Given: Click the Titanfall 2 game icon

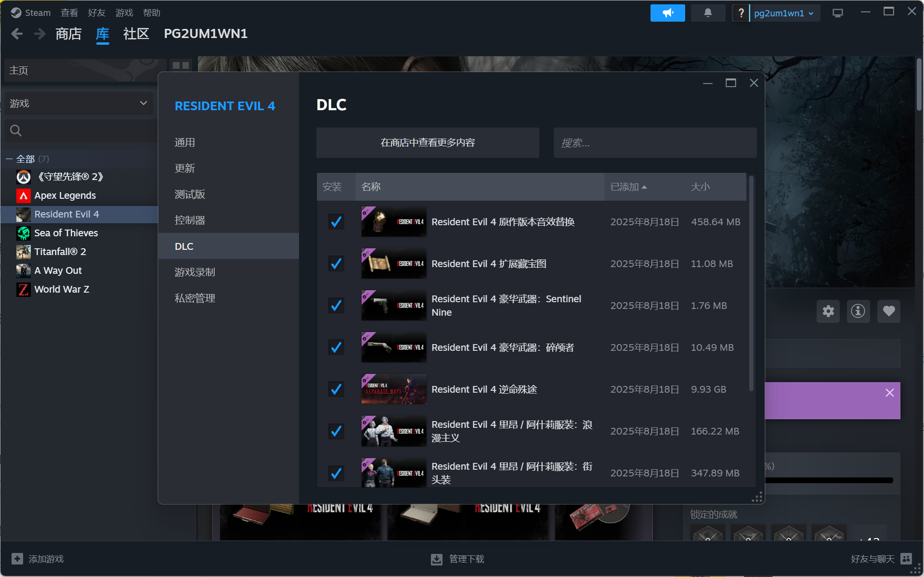Looking at the screenshot, I should (23, 252).
